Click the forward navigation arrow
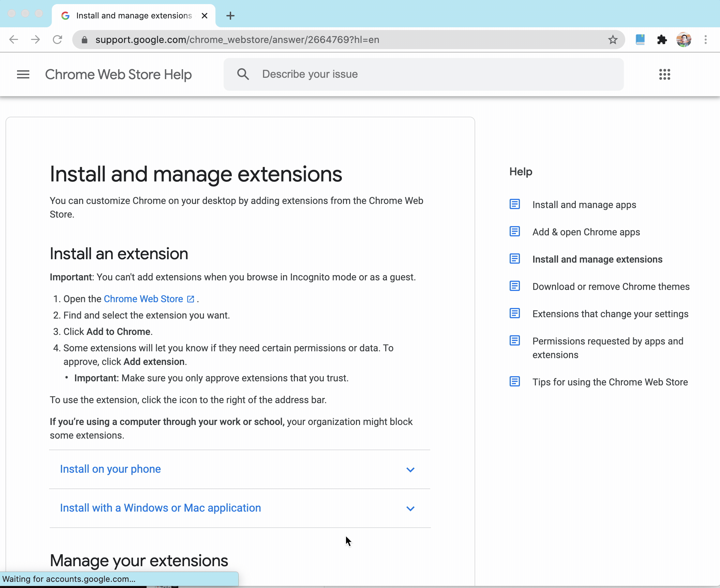 pyautogui.click(x=35, y=40)
